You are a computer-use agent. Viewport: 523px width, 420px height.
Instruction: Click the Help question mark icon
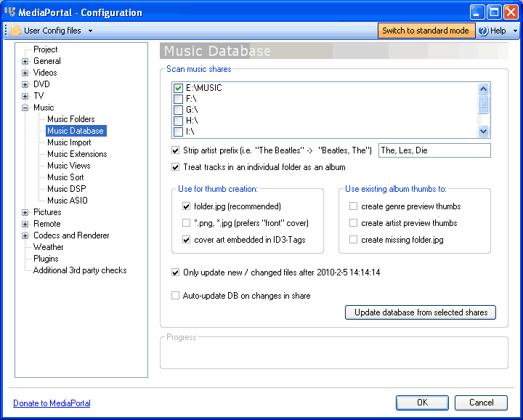point(483,31)
